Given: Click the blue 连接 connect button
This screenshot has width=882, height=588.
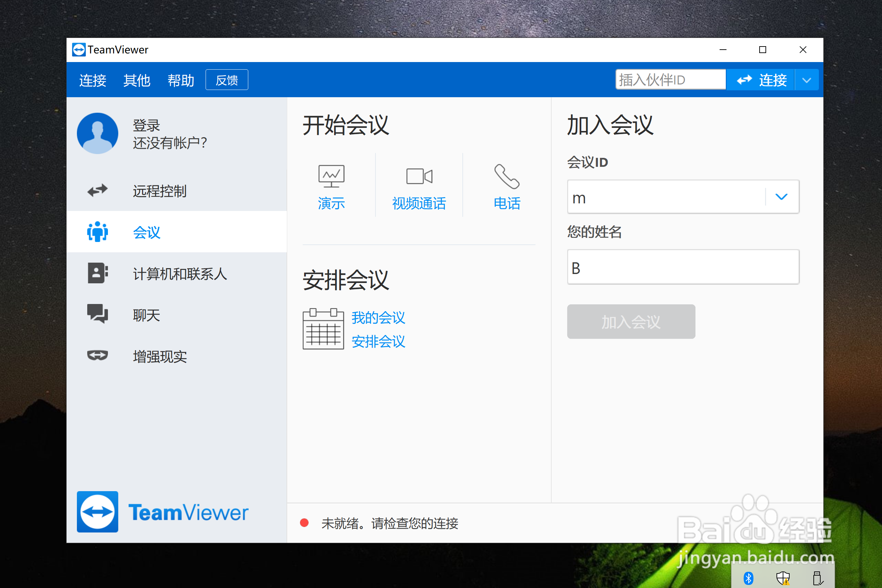Looking at the screenshot, I should (761, 80).
